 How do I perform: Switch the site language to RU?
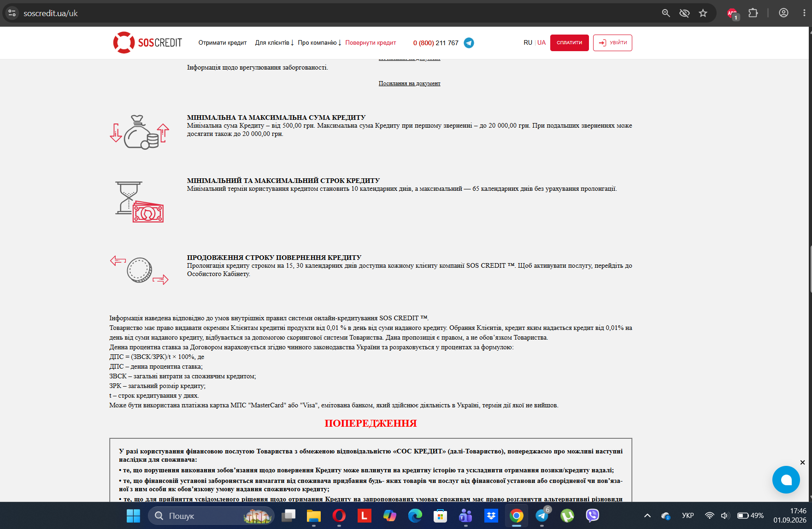pyautogui.click(x=528, y=42)
